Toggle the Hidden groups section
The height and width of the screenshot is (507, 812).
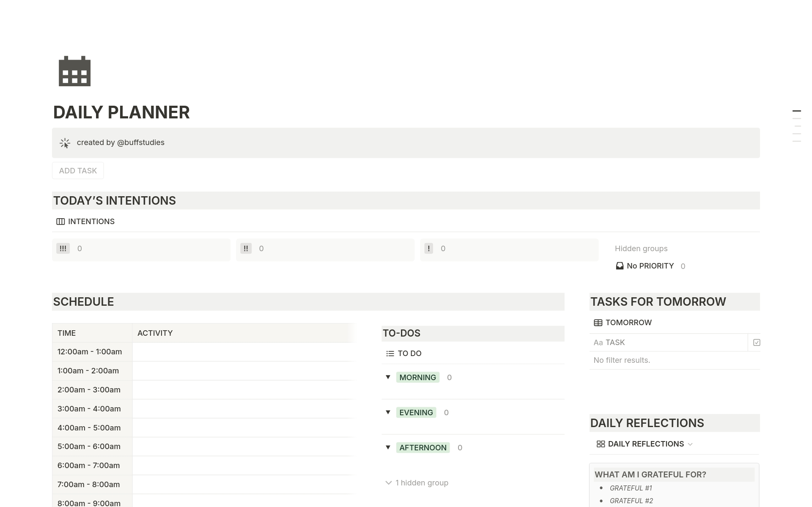(x=641, y=248)
